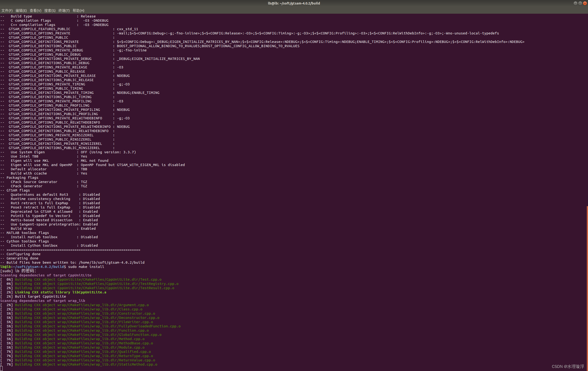
Task: Open the 编辑(E) menu
Action: (x=21, y=11)
